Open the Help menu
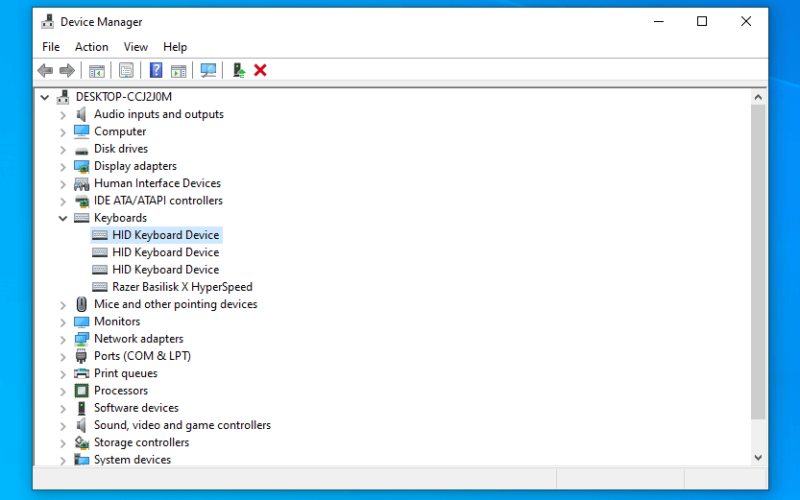This screenshot has width=800, height=500. pos(175,47)
